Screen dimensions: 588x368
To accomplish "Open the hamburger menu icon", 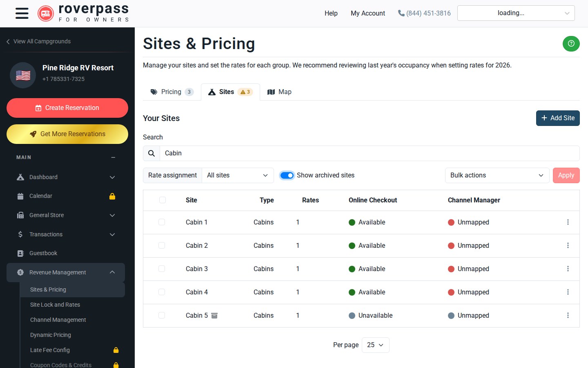I will [x=22, y=13].
